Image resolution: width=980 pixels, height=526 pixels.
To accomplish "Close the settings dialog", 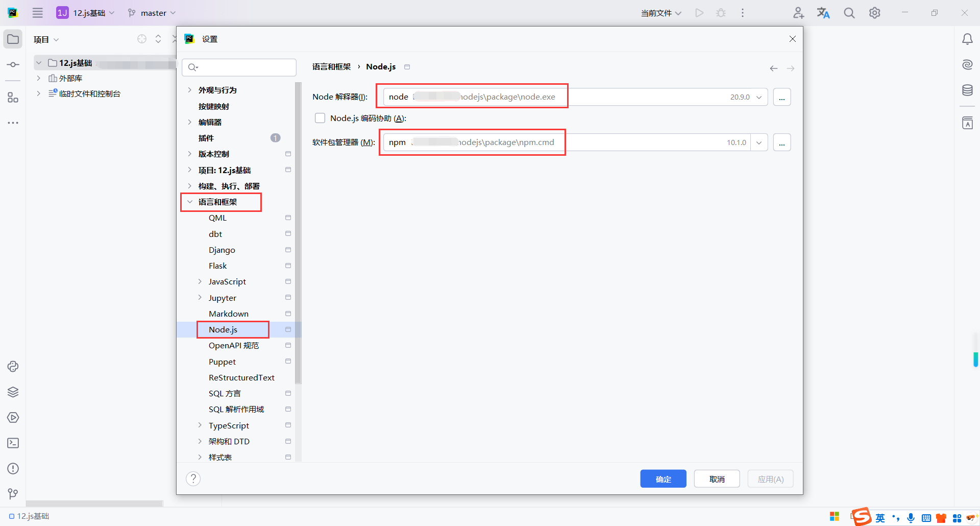I will [x=793, y=39].
